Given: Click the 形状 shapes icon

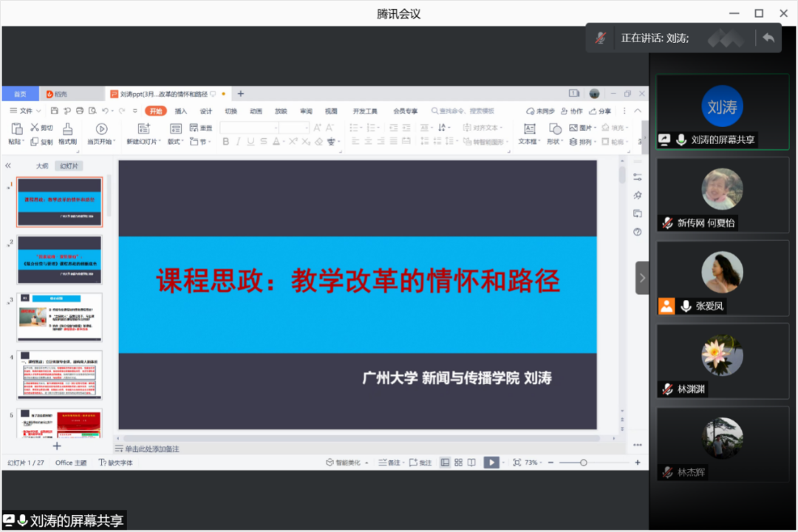Looking at the screenshot, I should pyautogui.click(x=554, y=129).
